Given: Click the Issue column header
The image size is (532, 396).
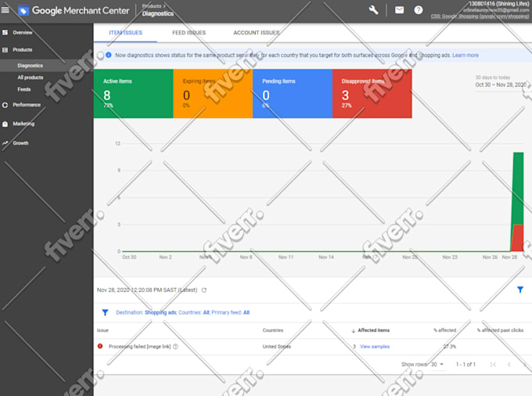Looking at the screenshot, I should pos(102,330).
